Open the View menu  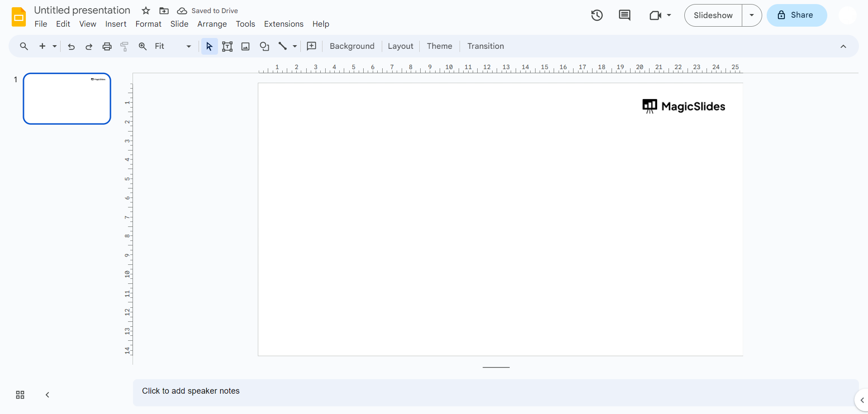pyautogui.click(x=88, y=24)
